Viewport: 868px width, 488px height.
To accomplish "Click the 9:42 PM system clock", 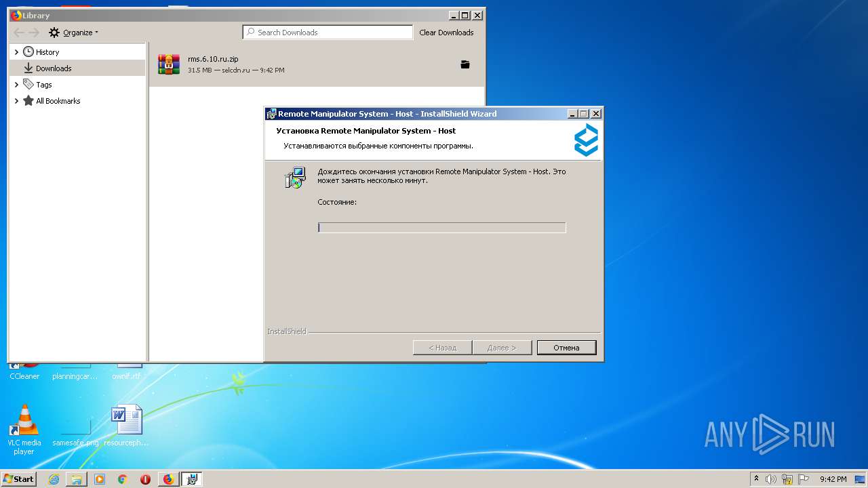I will [833, 479].
